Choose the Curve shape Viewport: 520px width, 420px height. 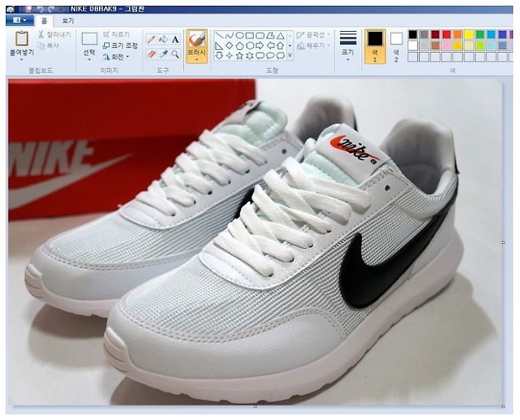click(229, 35)
